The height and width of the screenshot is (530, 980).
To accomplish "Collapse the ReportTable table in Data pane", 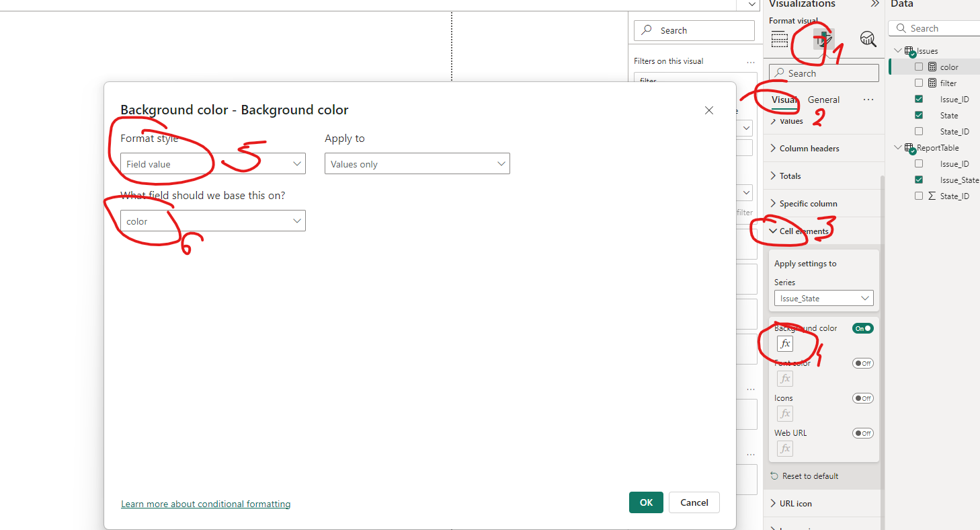I will pyautogui.click(x=898, y=148).
